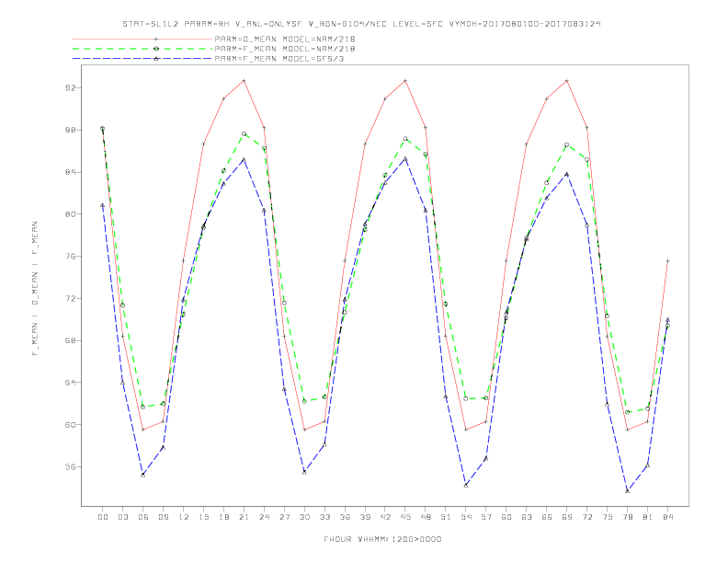This screenshot has height=563, width=728.
Task: Click the blue dashed line sample in the legend
Action: [142, 59]
